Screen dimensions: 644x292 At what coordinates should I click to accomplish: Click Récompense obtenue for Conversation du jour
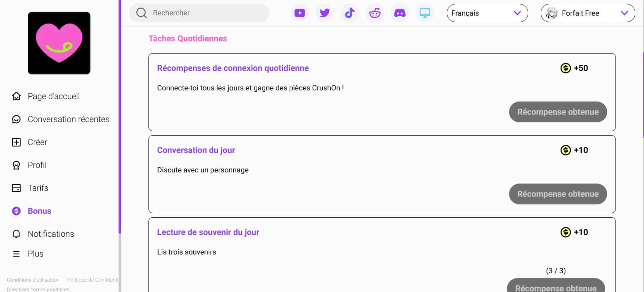557,194
